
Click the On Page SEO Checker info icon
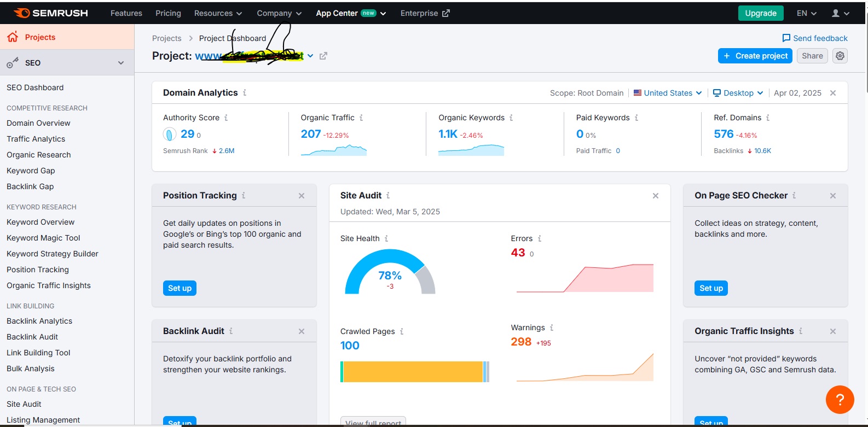coord(794,195)
